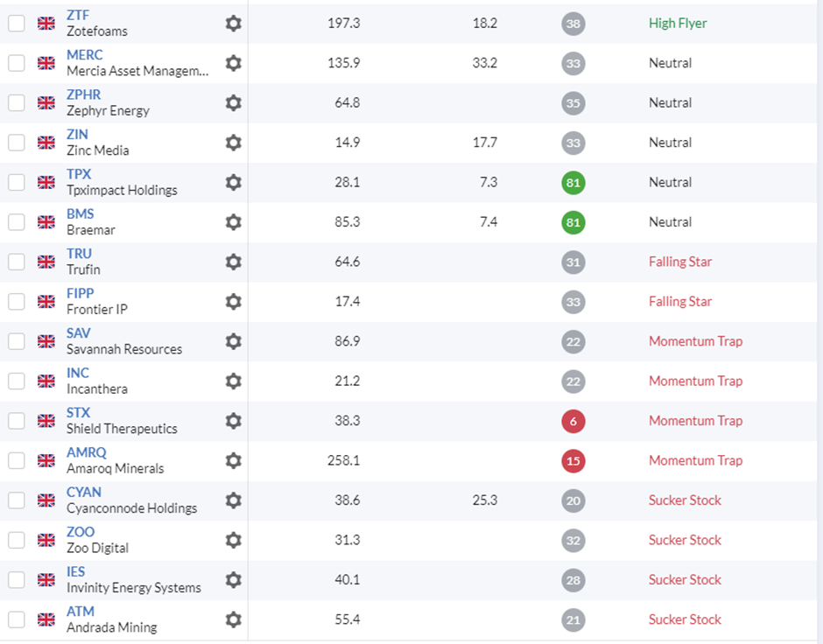Tick the Savannah Resources checkbox

pos(17,341)
